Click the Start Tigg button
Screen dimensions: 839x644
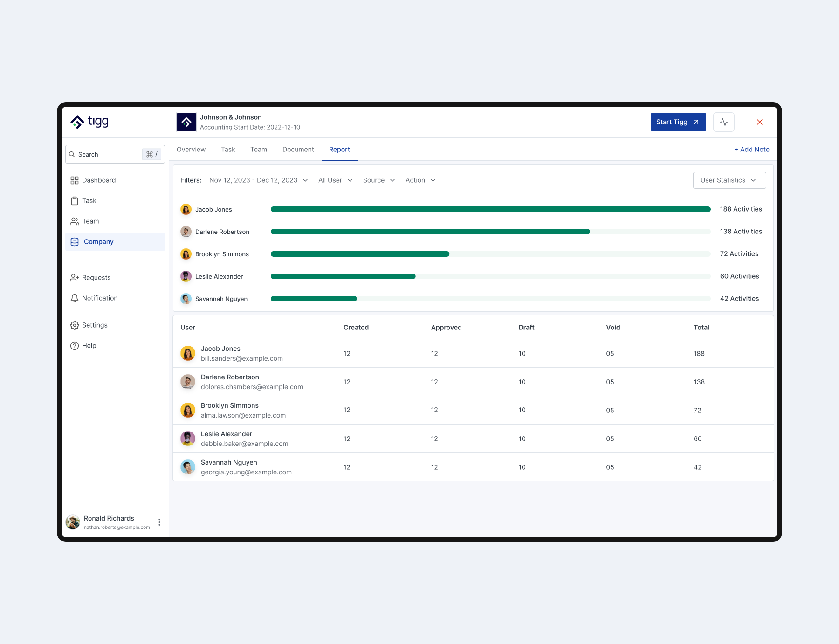pyautogui.click(x=678, y=122)
